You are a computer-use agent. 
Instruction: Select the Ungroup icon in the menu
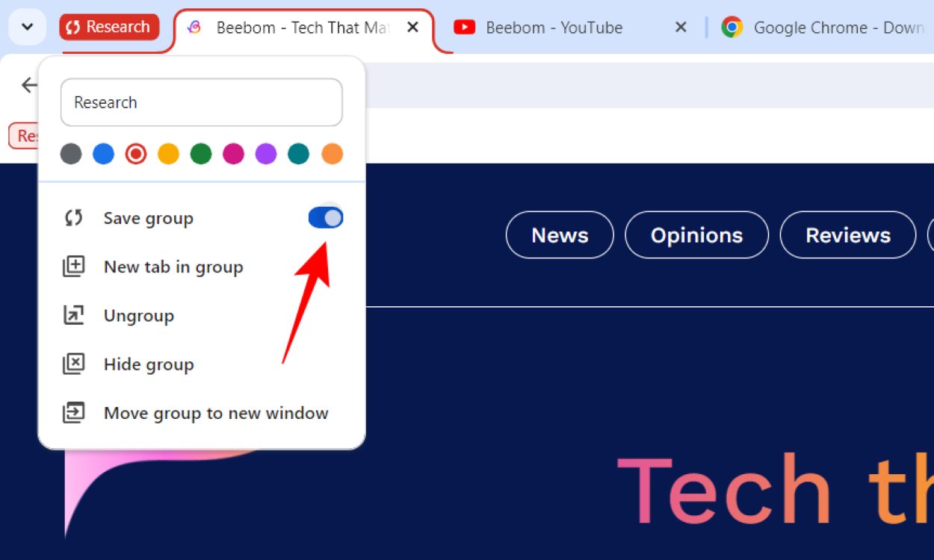coord(73,315)
